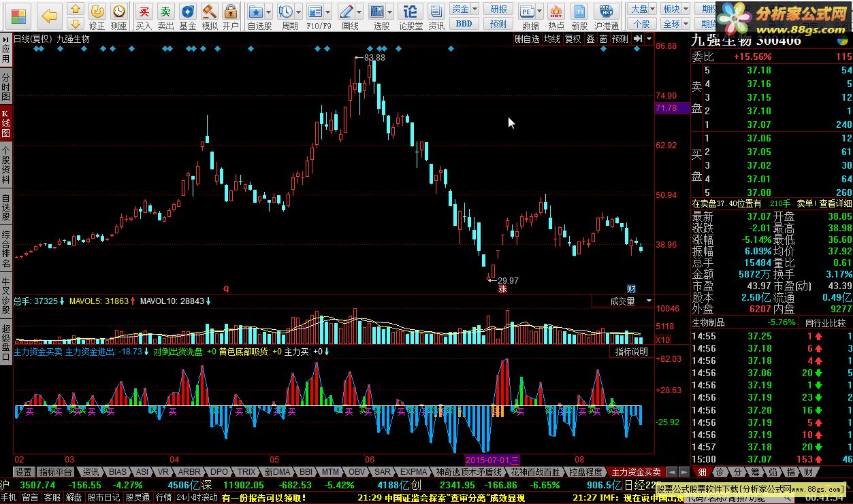Switch to the 主力资金买卖 indicator tab

click(636, 472)
